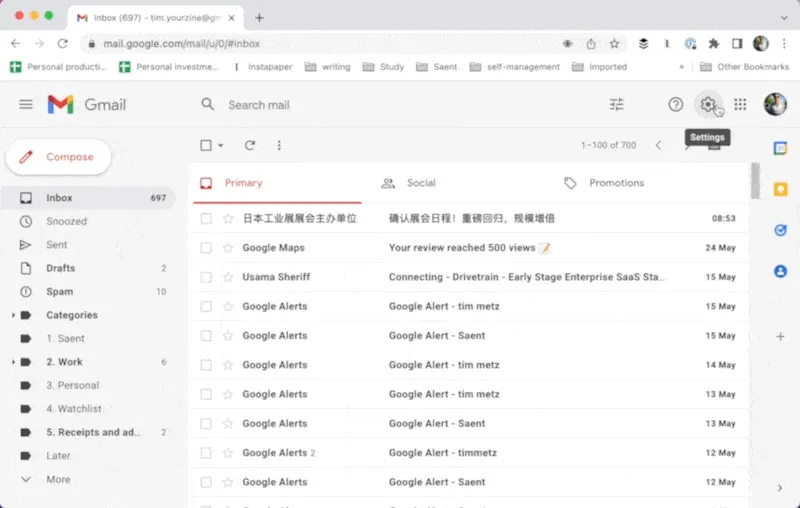Screen dimensions: 800x508
Task: Open the 1. Saent label
Action: coord(88,339)
